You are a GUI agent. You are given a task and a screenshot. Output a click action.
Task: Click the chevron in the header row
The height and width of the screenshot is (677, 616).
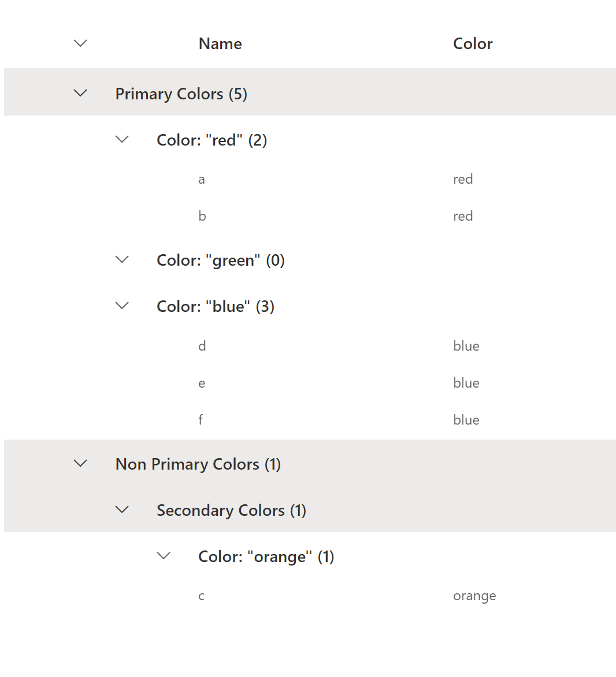80,43
